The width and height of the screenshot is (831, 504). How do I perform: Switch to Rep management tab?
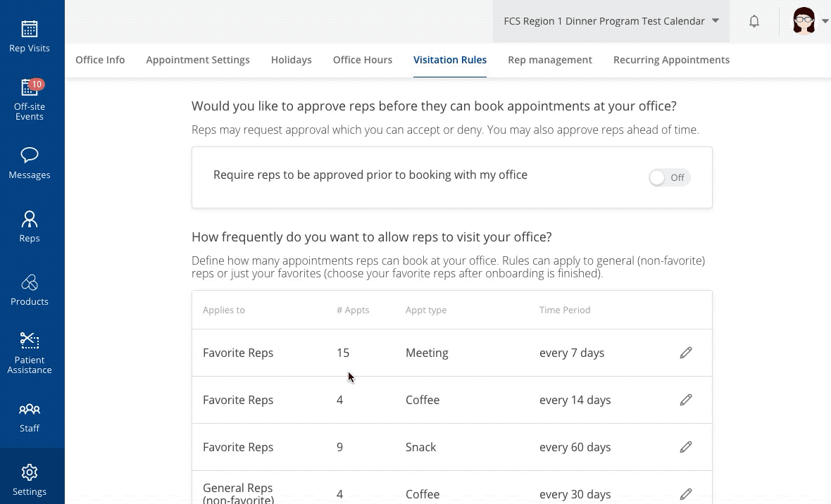(550, 60)
